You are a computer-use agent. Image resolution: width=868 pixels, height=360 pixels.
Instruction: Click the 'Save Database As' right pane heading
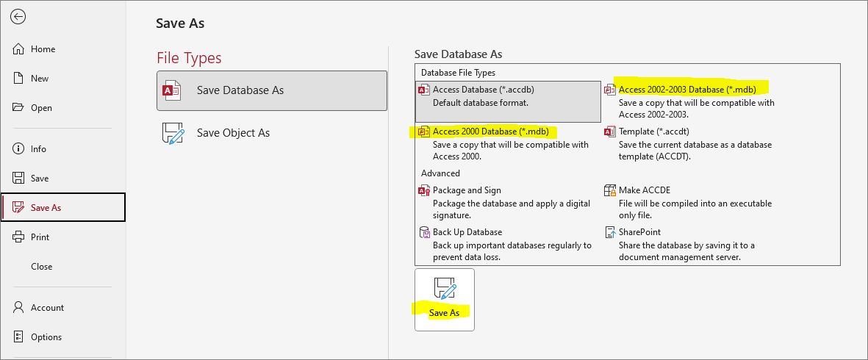pos(459,54)
